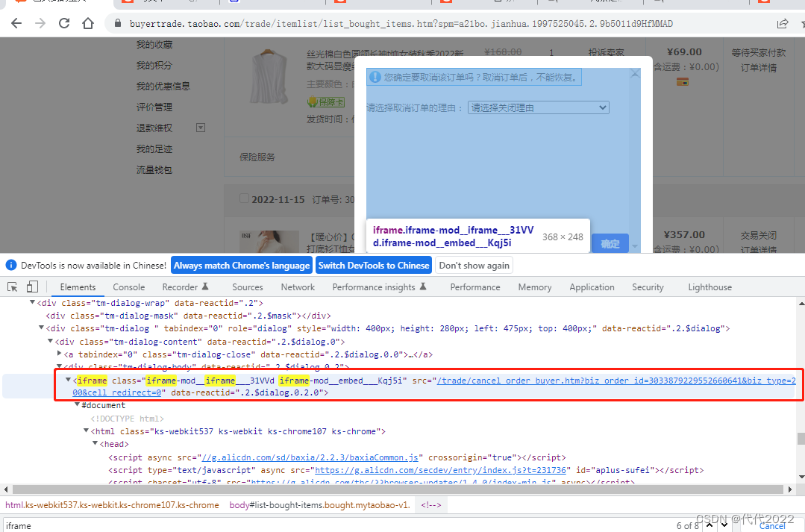Jump to previous search match with up caret
This screenshot has height=532, width=805.
point(711,525)
